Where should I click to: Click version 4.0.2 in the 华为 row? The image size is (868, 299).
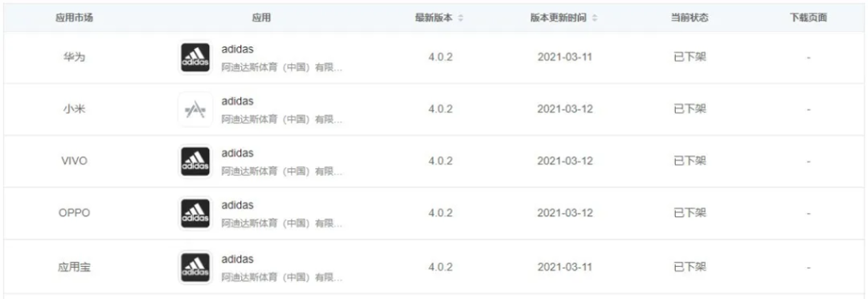440,57
